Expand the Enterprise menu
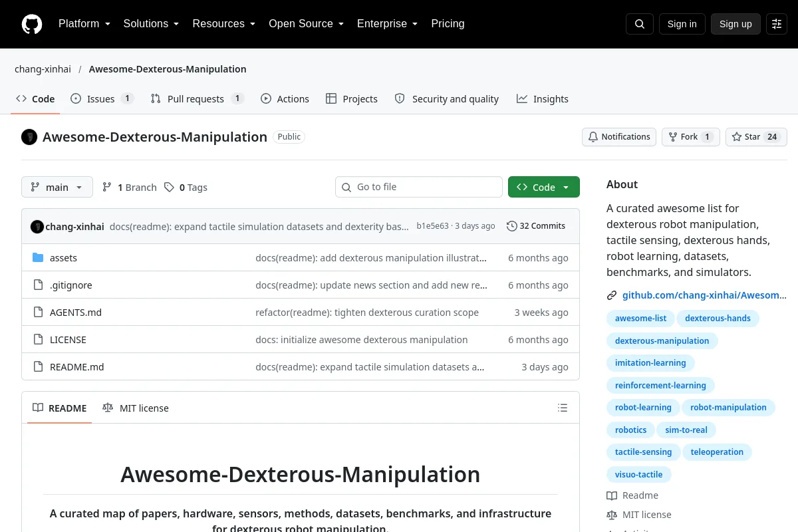This screenshot has width=798, height=532. point(387,24)
